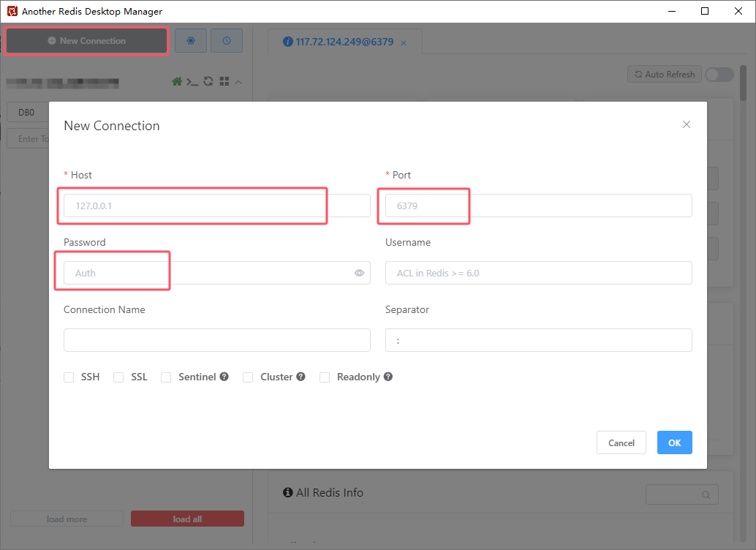
Task: Tick the Cluster checkbox
Action: tap(247, 377)
